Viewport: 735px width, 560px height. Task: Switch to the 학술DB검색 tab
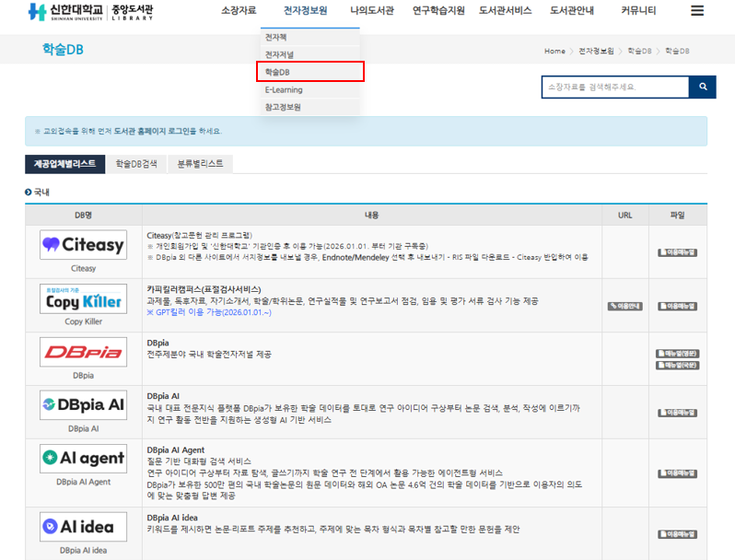[136, 164]
